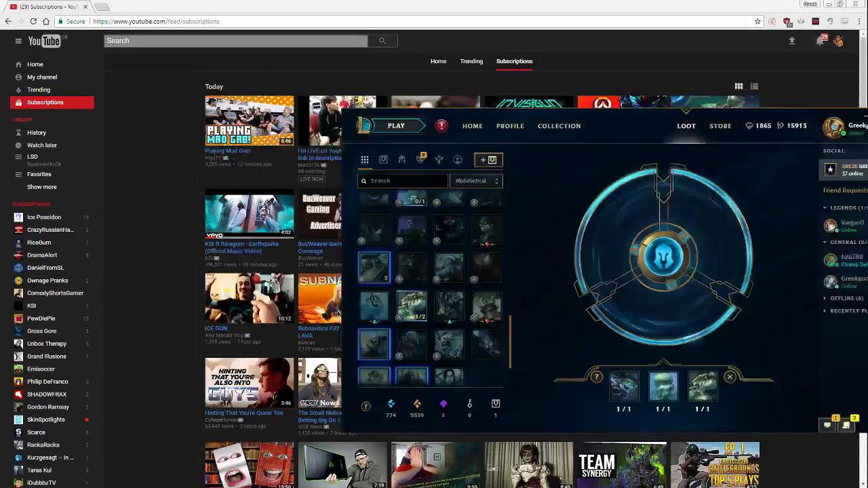Click the YouTube search box
Screen dimensions: 868x488
[236, 41]
